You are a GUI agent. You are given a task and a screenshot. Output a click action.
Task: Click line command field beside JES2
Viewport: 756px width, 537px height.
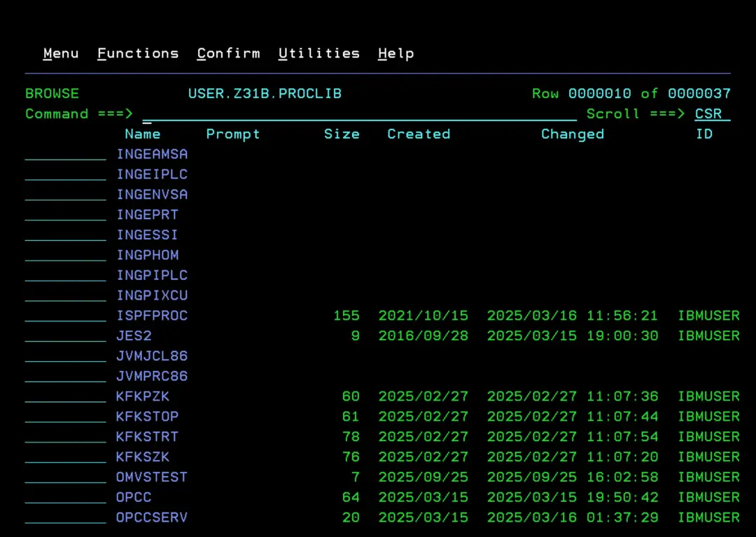point(66,336)
